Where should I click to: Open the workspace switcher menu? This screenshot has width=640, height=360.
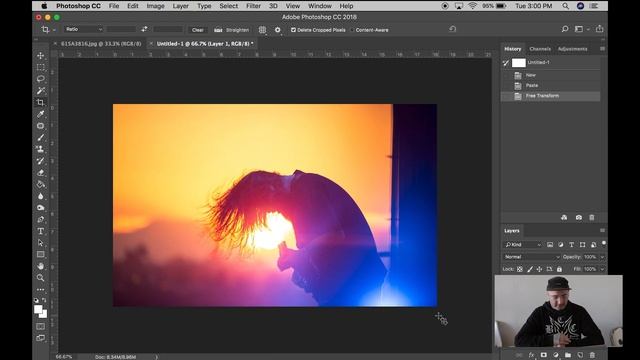(x=582, y=29)
